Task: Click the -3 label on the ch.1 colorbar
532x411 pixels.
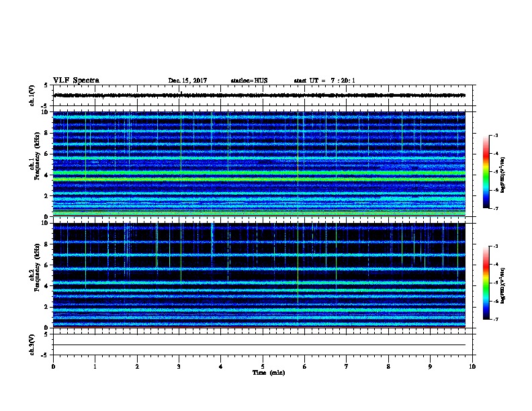Action: [496, 135]
